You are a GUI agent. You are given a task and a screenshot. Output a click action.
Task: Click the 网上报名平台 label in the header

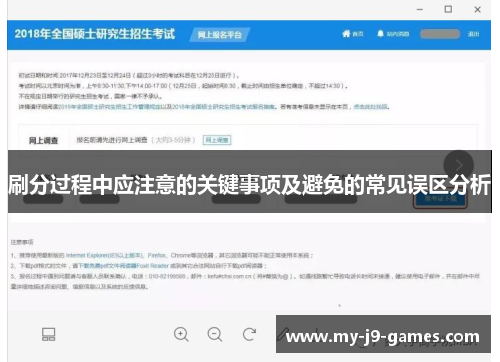(219, 35)
